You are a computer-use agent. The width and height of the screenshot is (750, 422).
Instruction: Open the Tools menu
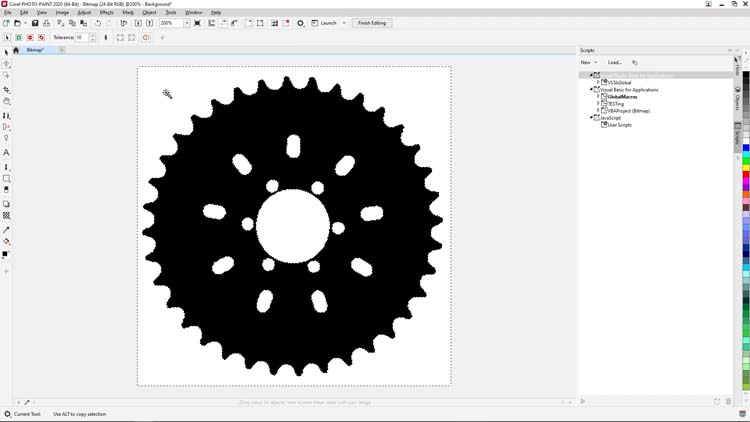tap(171, 12)
